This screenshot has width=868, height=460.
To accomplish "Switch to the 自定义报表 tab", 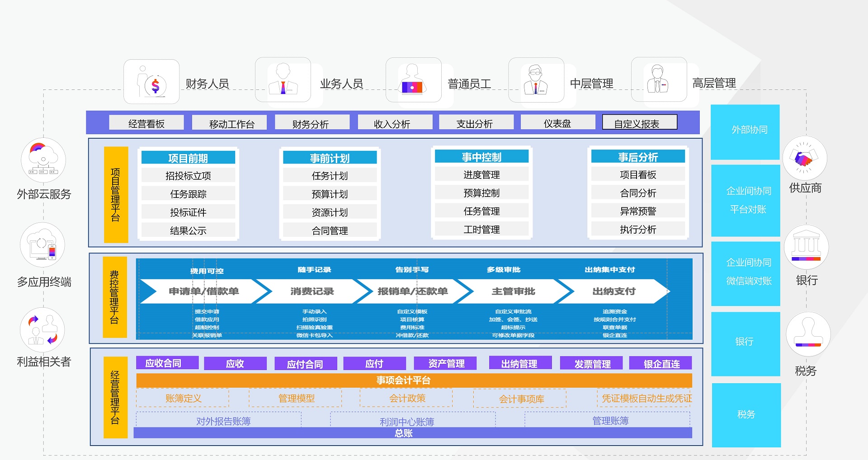I will [639, 123].
